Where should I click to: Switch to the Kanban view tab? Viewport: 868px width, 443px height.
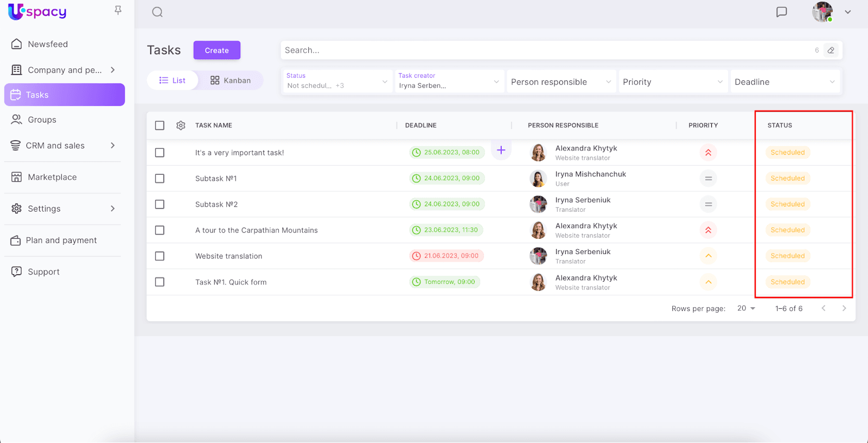click(231, 80)
